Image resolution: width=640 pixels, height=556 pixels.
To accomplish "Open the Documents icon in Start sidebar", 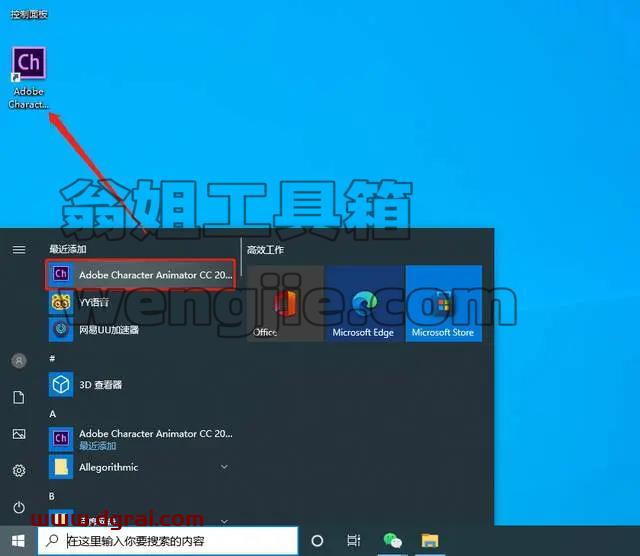I will tap(19, 397).
